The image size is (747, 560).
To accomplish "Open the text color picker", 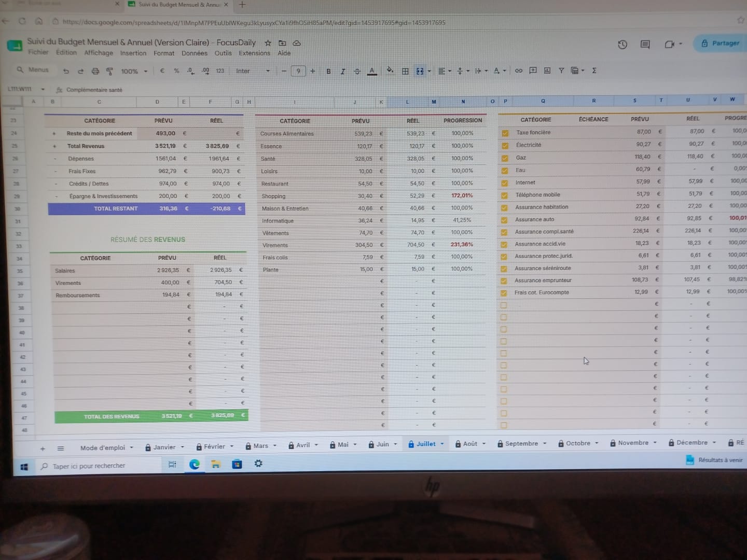I will coord(372,72).
